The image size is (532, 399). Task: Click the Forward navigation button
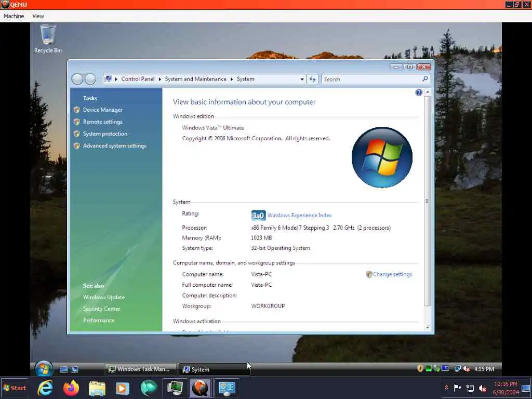(x=90, y=79)
